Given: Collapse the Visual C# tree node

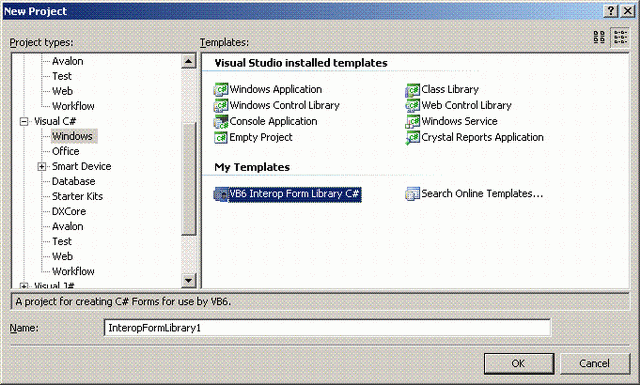Looking at the screenshot, I should 24,121.
